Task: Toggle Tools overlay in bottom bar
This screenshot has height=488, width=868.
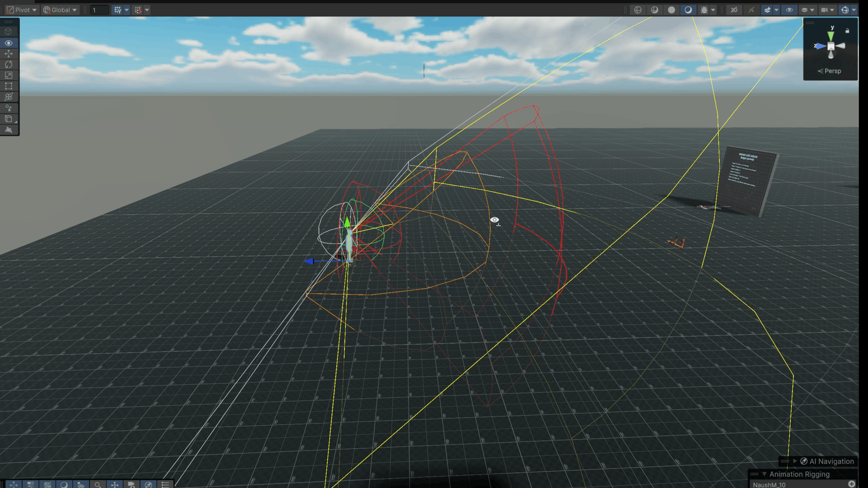Action: (x=14, y=484)
